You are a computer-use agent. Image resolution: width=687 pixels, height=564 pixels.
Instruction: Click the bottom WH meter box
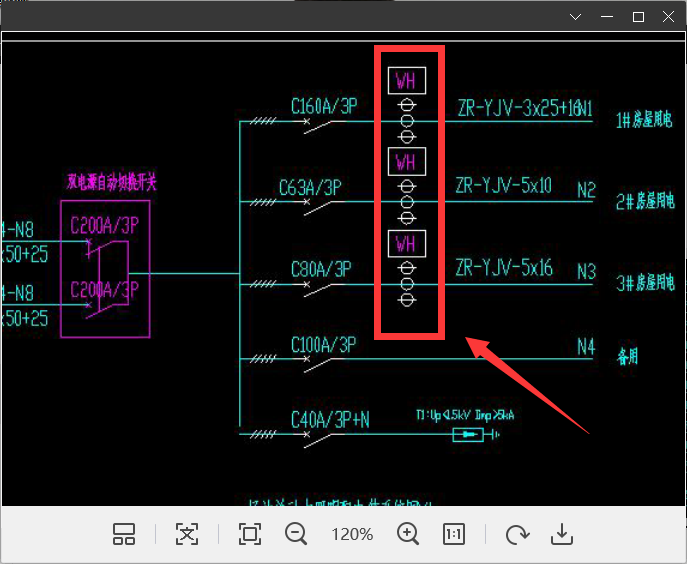407,244
